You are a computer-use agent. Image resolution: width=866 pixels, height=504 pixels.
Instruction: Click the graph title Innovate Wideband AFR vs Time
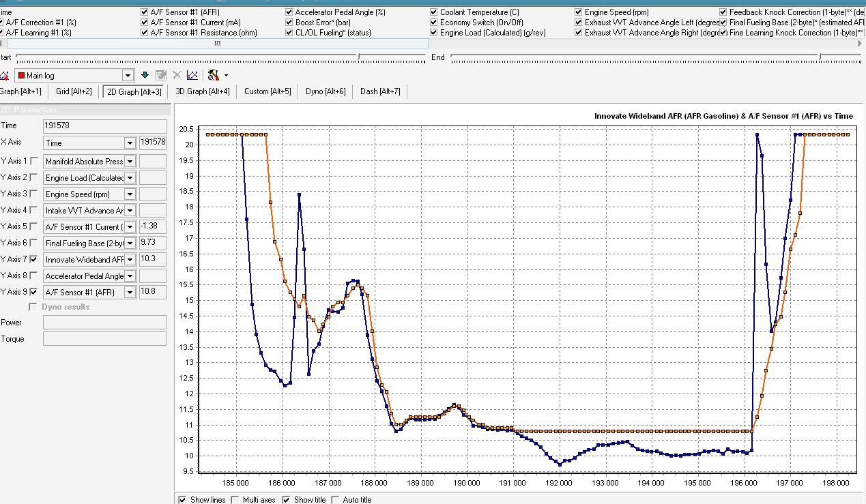point(723,116)
